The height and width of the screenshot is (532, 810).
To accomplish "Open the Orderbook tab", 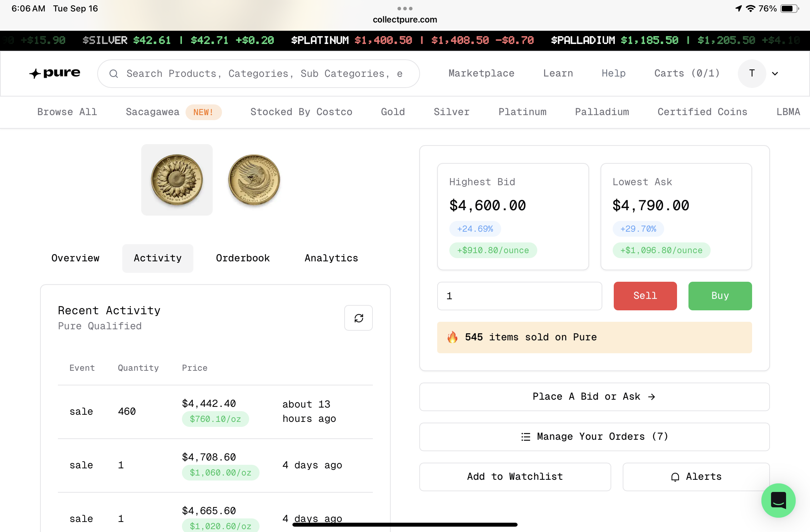I will 243,258.
